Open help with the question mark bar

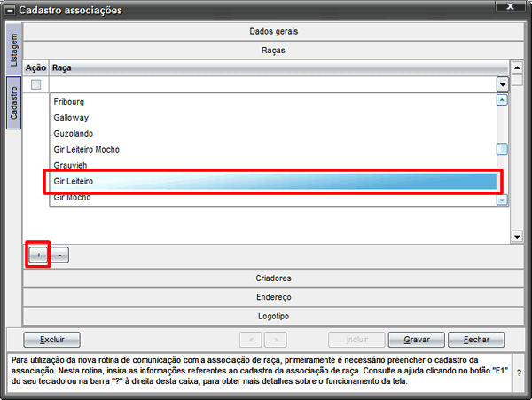coord(519,373)
